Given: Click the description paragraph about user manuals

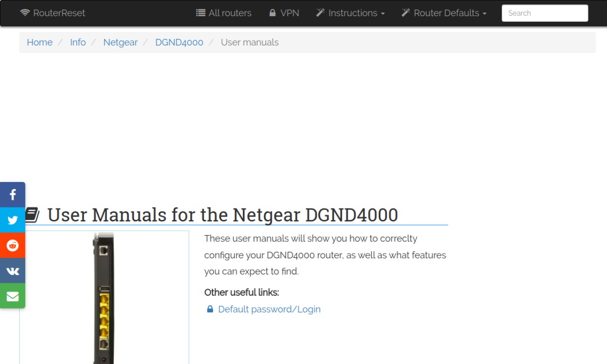Looking at the screenshot, I should 325,255.
